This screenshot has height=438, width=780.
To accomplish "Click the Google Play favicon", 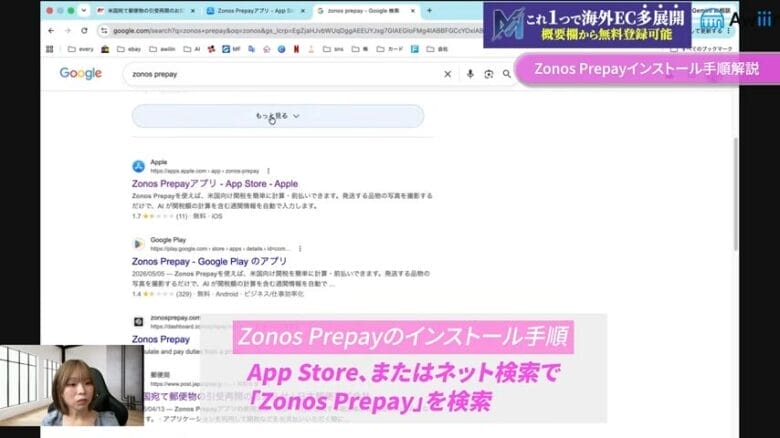I will point(138,244).
